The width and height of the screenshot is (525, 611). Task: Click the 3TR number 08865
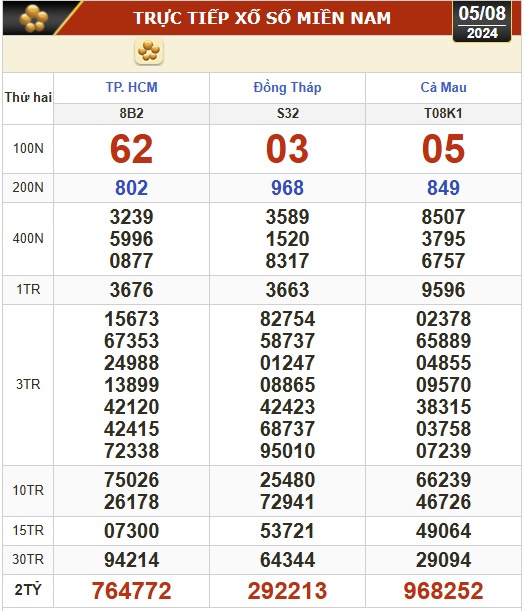point(287,385)
